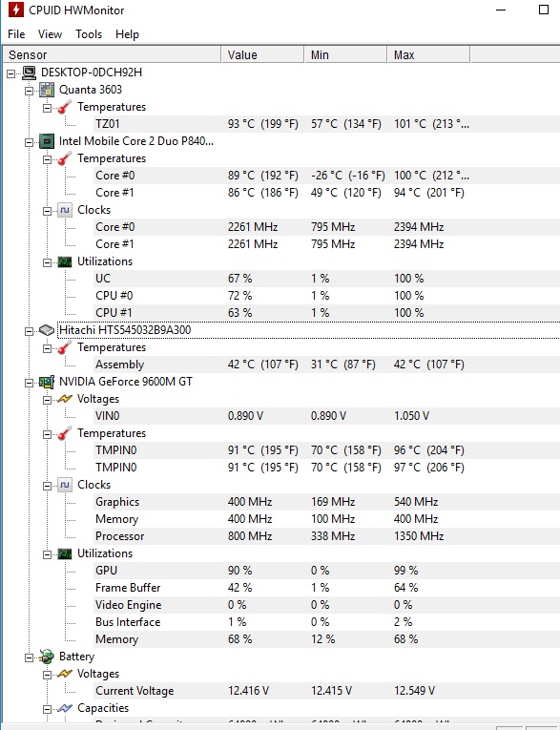Collapse Hitachi Temperatures section
Screen dimensions: 560x730
pyautogui.click(x=48, y=348)
